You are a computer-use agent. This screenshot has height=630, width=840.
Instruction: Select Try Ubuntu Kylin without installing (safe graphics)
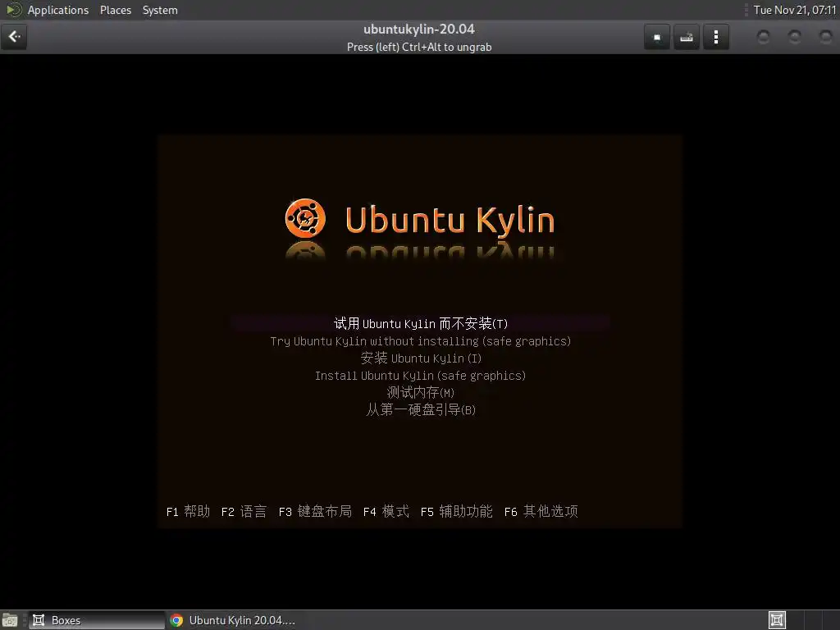421,341
